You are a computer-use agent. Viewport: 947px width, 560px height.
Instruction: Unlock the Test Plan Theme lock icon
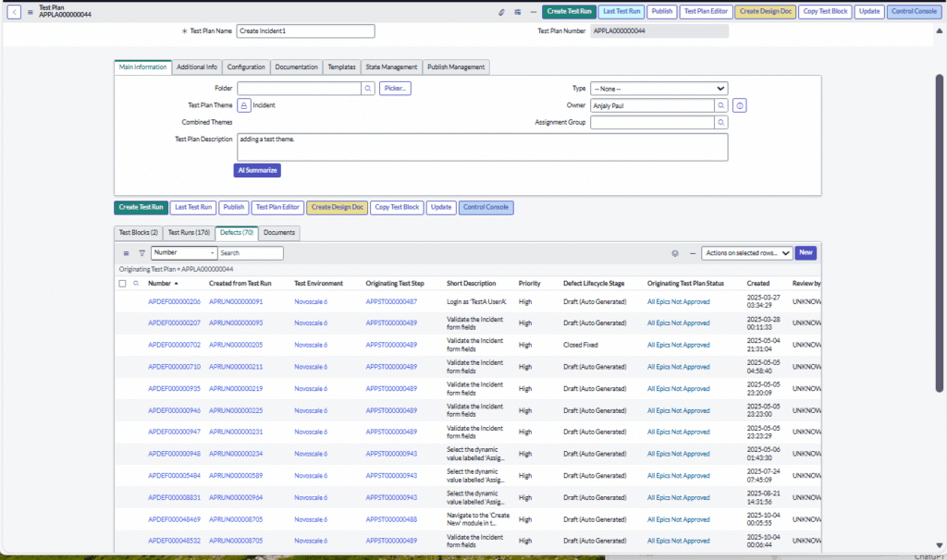point(244,105)
